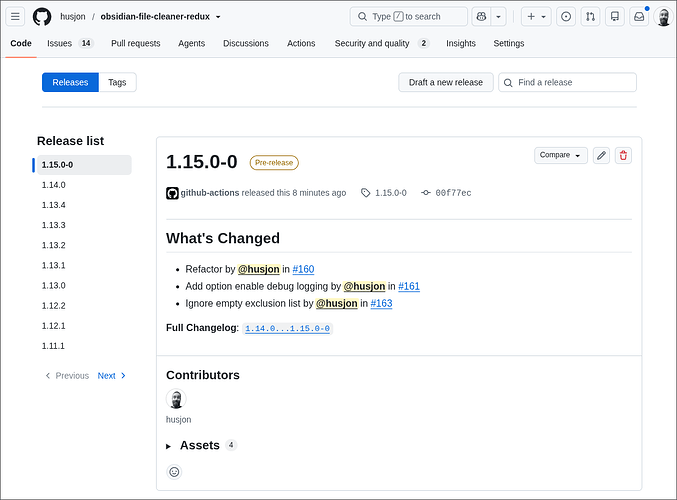Go to Next page of releases

(111, 376)
